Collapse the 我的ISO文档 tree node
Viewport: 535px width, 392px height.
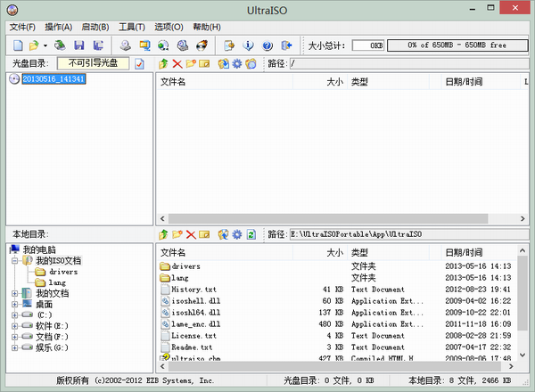pyautogui.click(x=14, y=261)
